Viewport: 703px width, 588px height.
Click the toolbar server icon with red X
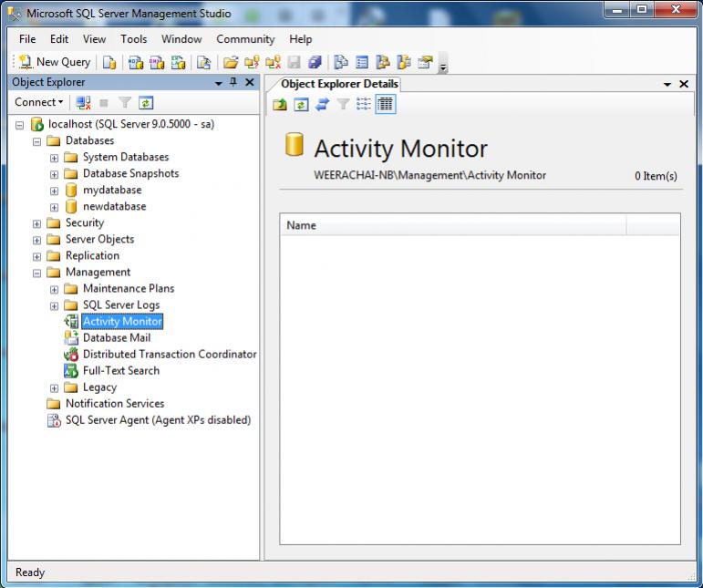(273, 62)
